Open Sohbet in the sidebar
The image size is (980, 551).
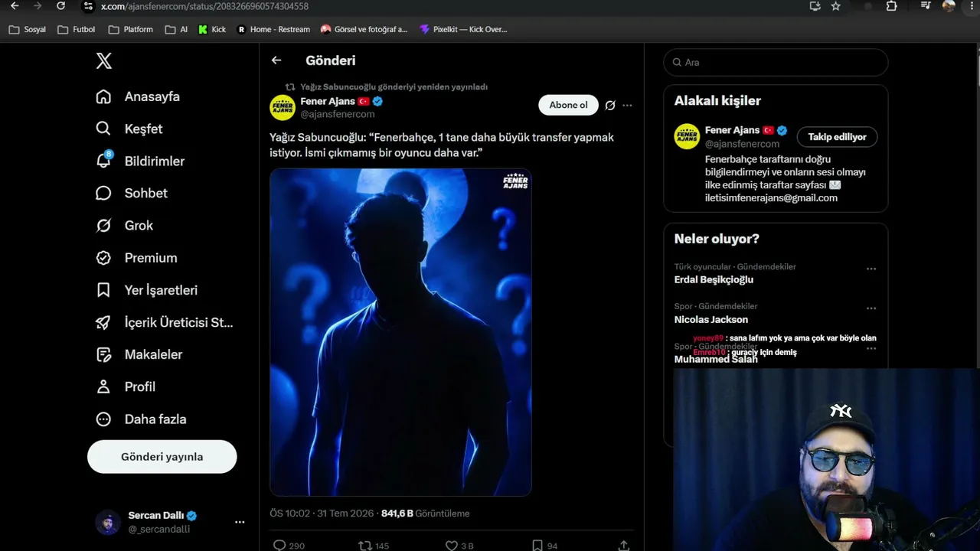131,193
